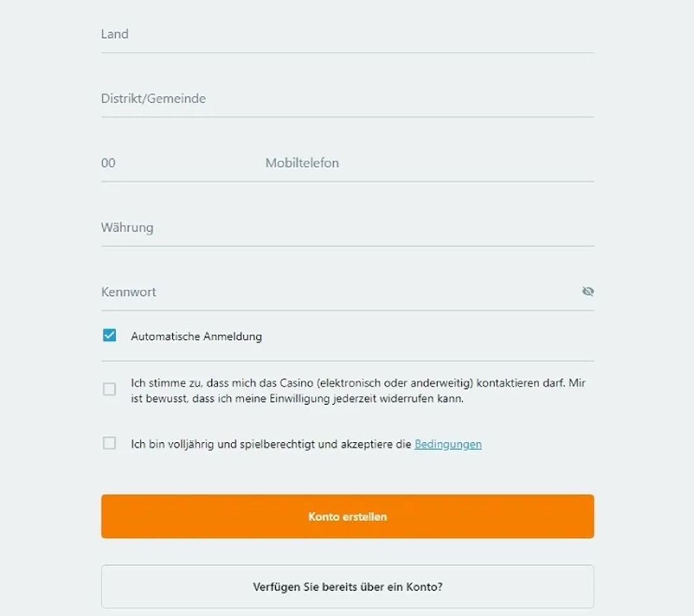The height and width of the screenshot is (616, 694).
Task: Click the Konto erstellen button
Action: click(348, 516)
